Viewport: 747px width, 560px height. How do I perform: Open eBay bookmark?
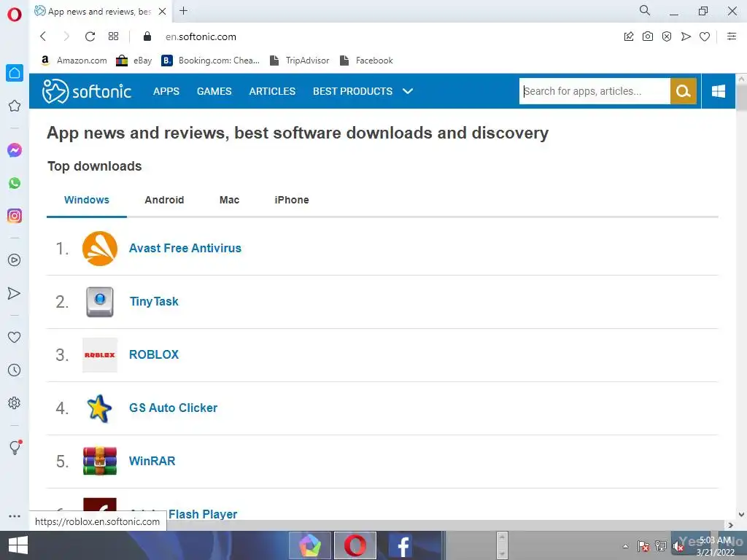click(x=134, y=61)
